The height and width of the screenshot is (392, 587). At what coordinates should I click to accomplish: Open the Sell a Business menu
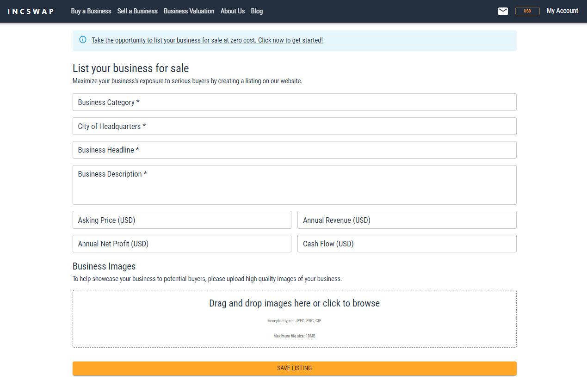tap(137, 11)
